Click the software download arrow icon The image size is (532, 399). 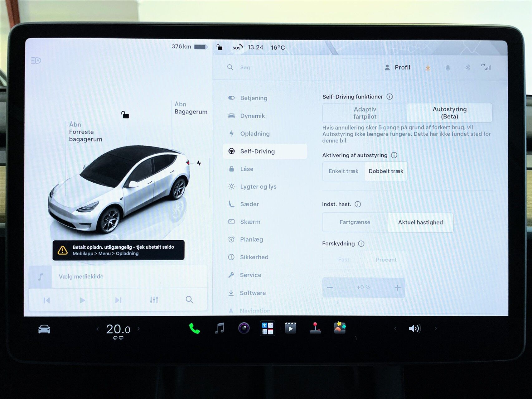[428, 68]
